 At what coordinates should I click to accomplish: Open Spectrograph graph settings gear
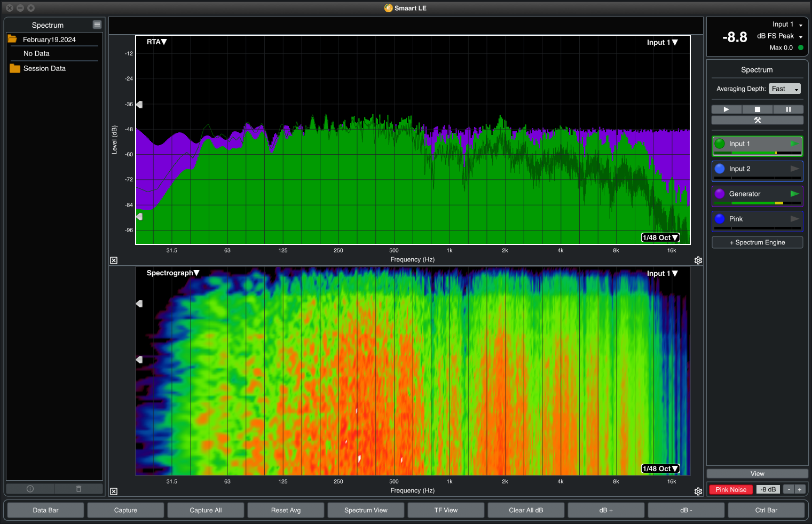pyautogui.click(x=698, y=491)
